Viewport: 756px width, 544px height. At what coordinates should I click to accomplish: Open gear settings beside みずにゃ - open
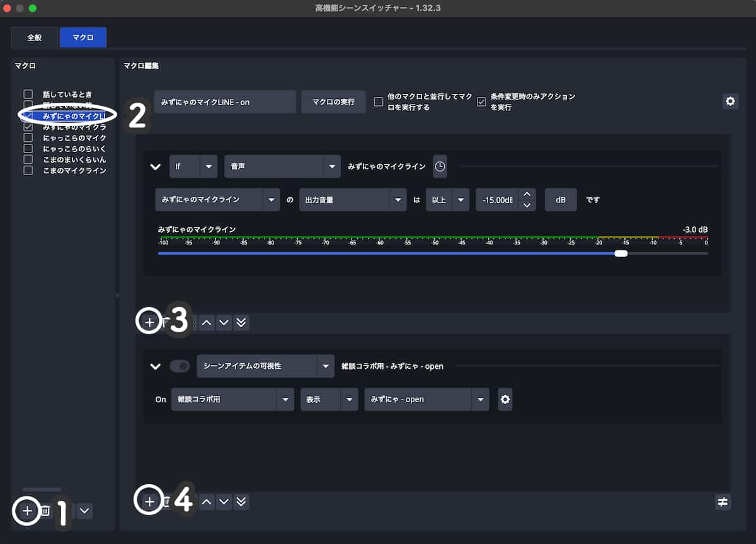coord(505,399)
